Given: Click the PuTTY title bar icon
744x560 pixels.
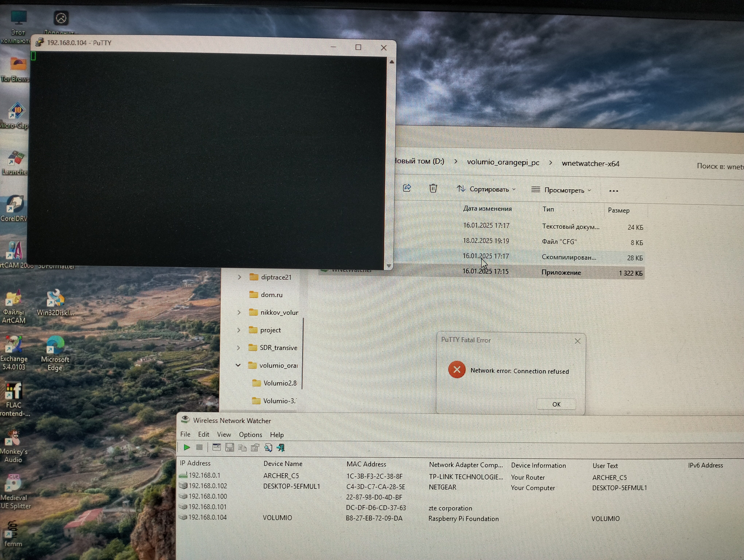Looking at the screenshot, I should pyautogui.click(x=39, y=42).
